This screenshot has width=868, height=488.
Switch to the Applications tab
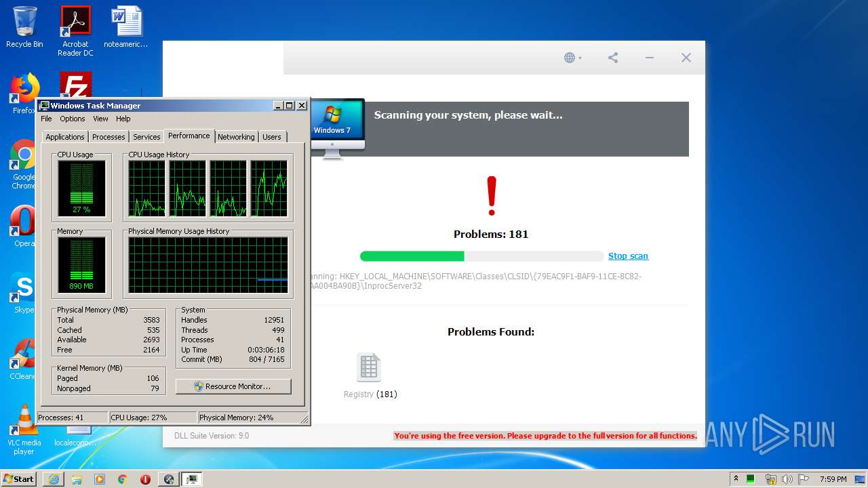[65, 137]
